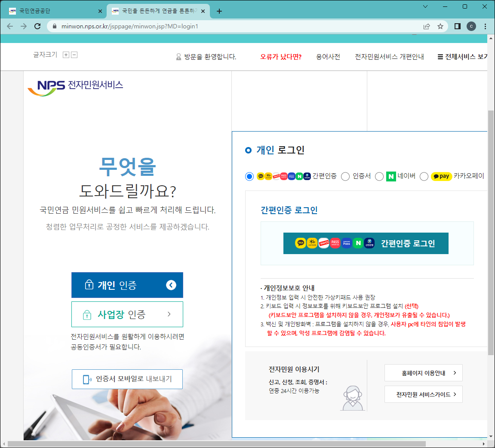Expand the 사업장 인증 section
This screenshot has height=448, width=495.
pyautogui.click(x=127, y=314)
